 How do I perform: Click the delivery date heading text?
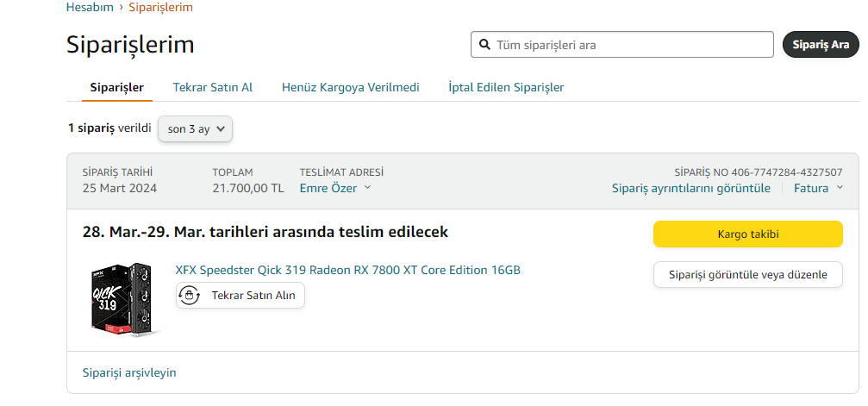(x=265, y=232)
